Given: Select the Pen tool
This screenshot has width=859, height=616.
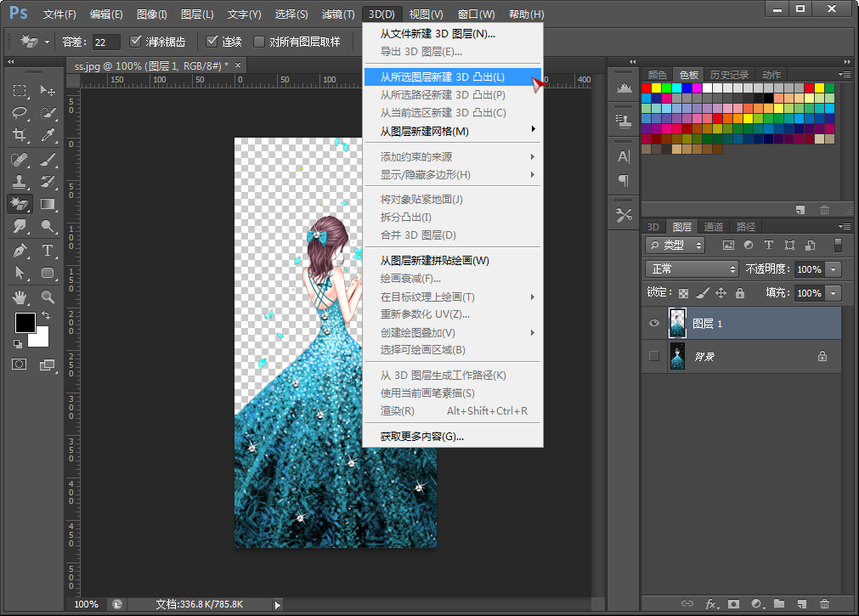Looking at the screenshot, I should [20, 251].
